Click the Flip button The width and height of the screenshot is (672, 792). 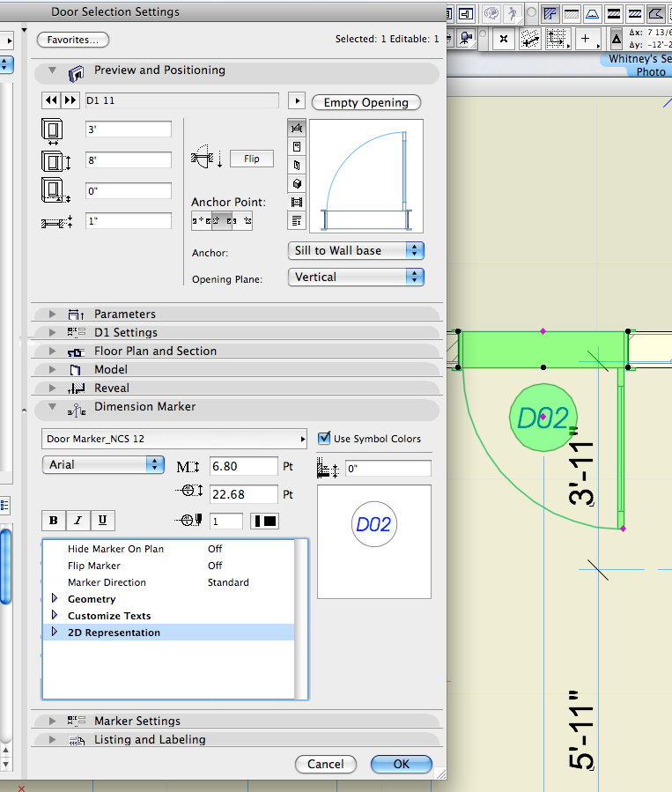point(252,159)
